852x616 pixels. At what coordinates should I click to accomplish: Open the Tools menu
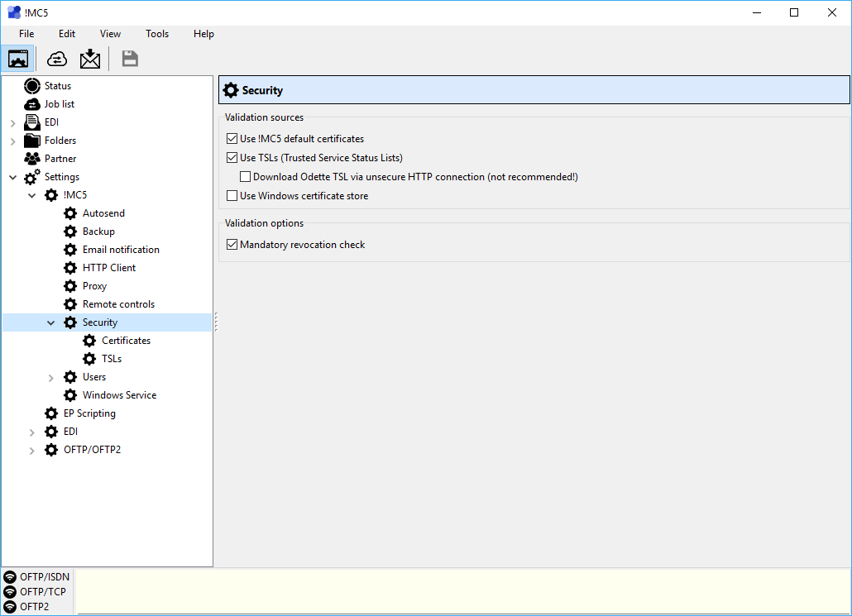pos(157,34)
